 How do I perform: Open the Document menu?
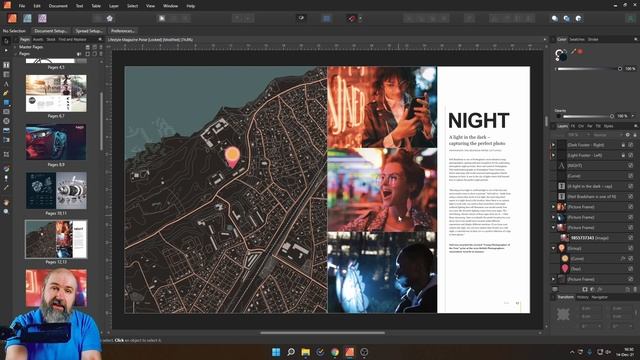coord(58,6)
